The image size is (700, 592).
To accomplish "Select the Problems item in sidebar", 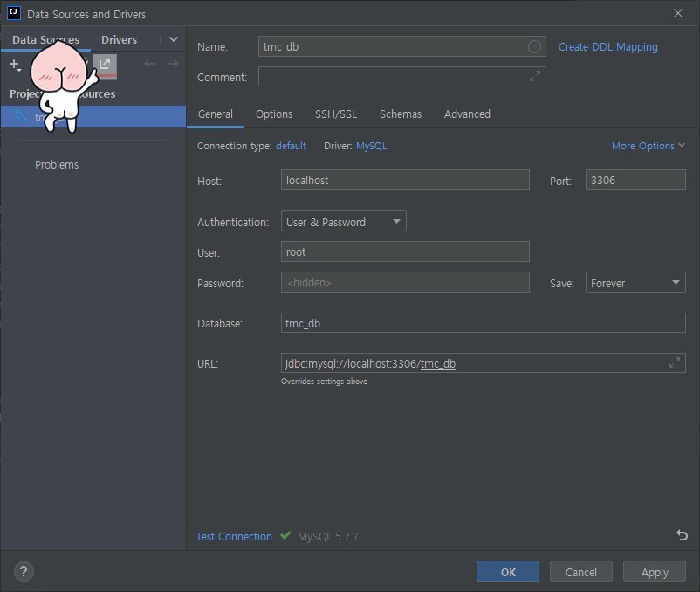I will tap(57, 165).
